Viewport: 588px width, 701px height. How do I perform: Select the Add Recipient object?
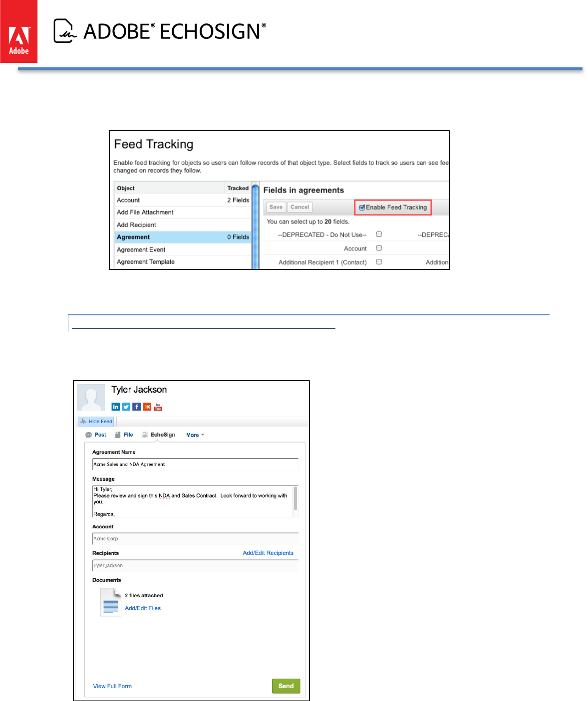(x=183, y=225)
